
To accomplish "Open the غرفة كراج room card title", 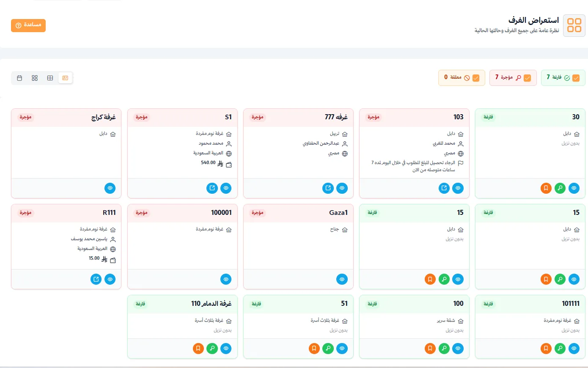I will tap(103, 117).
